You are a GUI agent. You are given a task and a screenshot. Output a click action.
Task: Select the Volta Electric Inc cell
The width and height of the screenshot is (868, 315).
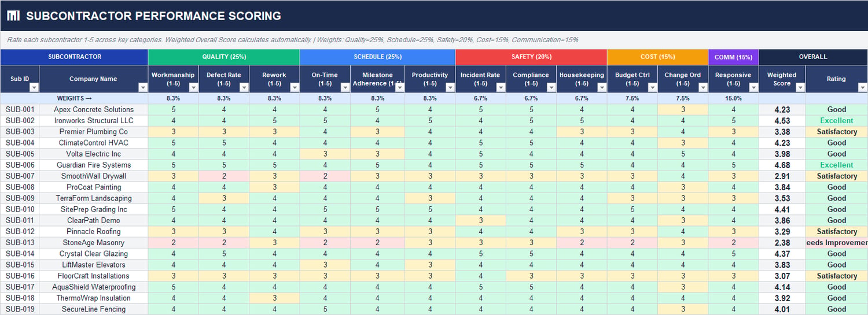pyautogui.click(x=94, y=154)
